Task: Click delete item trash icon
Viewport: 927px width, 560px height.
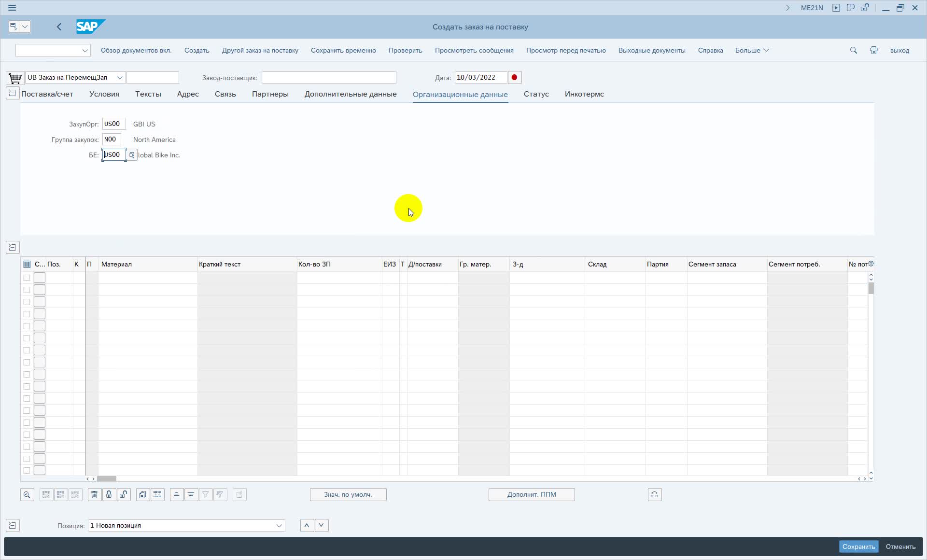Action: (95, 494)
